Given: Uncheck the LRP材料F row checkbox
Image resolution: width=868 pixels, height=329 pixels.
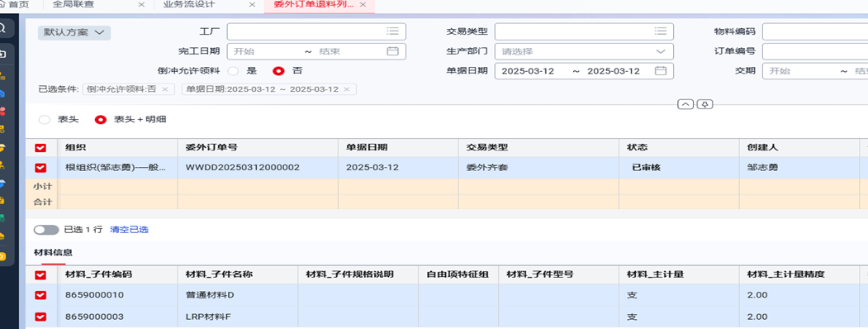Looking at the screenshot, I should tap(40, 317).
